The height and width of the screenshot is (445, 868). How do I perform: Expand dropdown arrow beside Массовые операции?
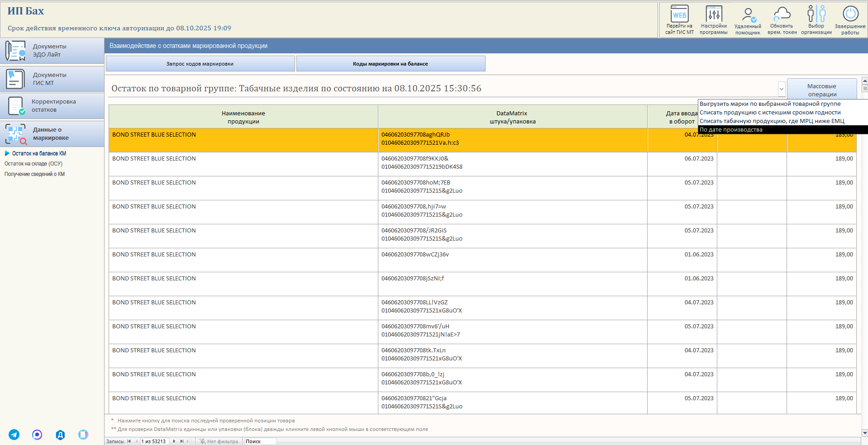pyautogui.click(x=782, y=89)
